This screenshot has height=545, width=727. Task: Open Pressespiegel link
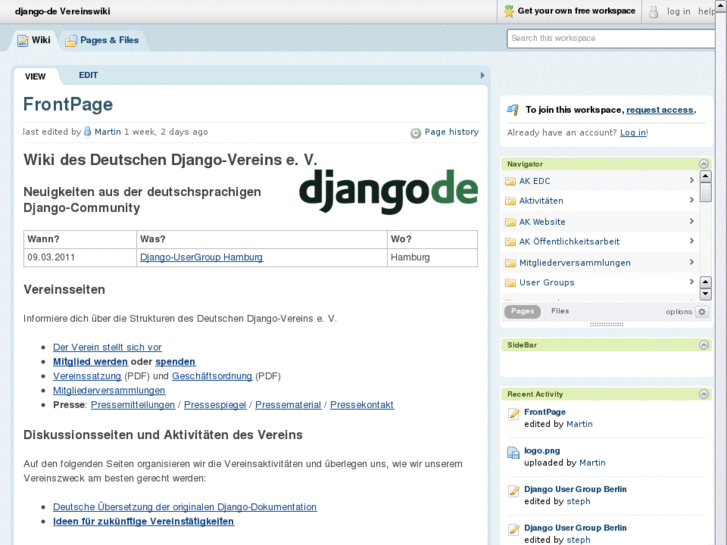pyautogui.click(x=215, y=405)
